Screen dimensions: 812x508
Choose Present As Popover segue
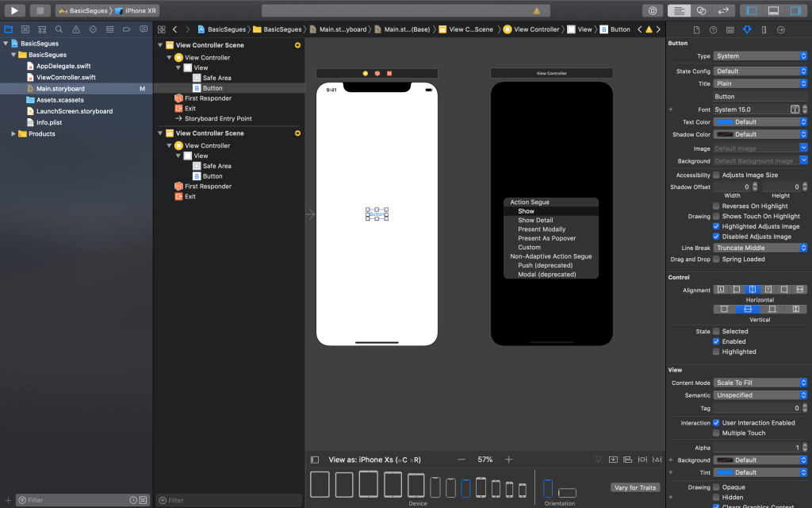point(551,238)
